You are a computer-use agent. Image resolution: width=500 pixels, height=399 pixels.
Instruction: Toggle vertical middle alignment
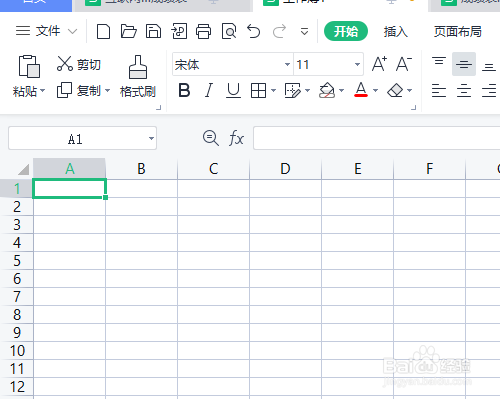(464, 64)
